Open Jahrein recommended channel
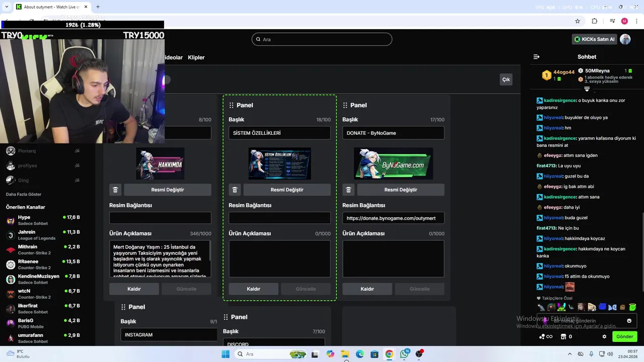The image size is (644, 362). tap(47, 235)
